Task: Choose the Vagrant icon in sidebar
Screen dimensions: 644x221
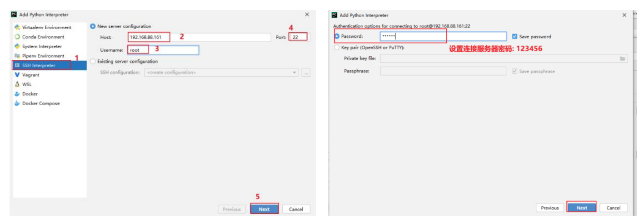Action: (x=17, y=75)
